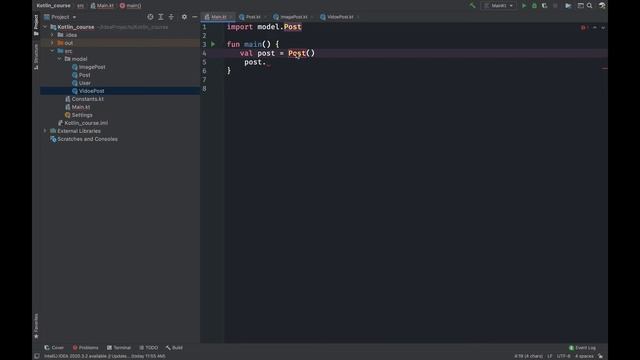Expand all icon in Project panel
Image resolution: width=640 pixels, height=360 pixels.
click(x=161, y=17)
